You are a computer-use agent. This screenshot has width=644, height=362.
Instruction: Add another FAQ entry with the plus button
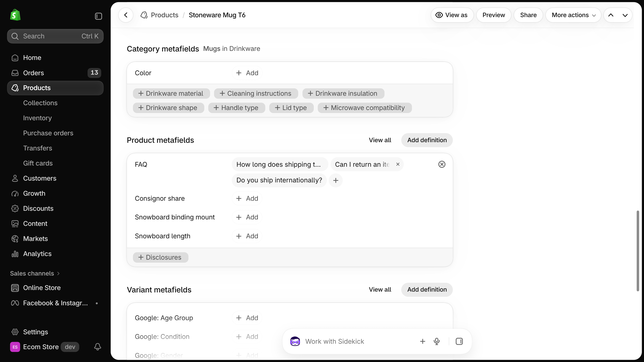point(336,180)
